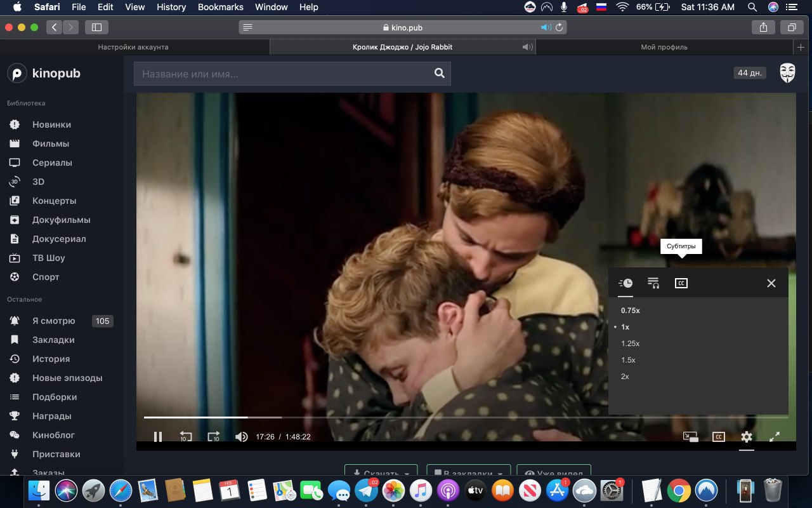Viewport: 812px width, 508px height.
Task: Open the Bookmarks menu
Action: tap(220, 7)
